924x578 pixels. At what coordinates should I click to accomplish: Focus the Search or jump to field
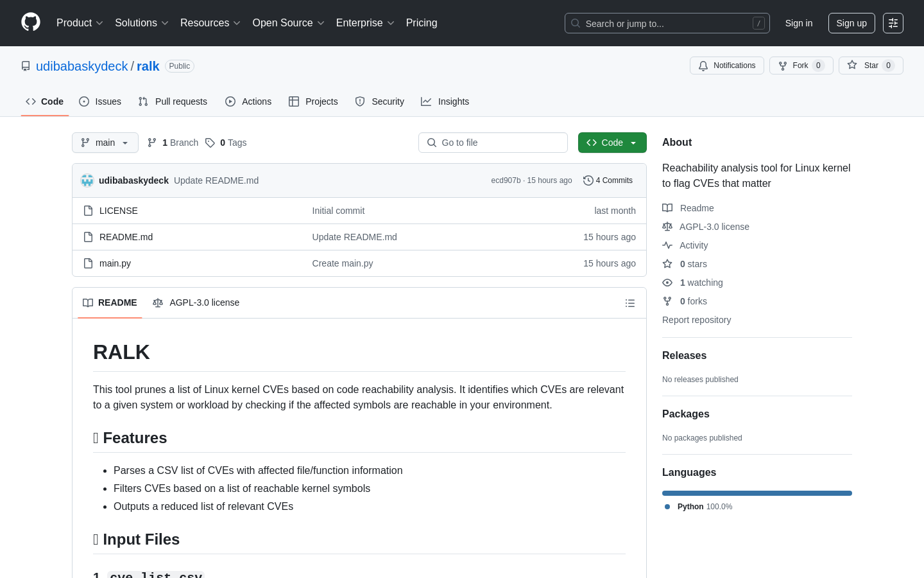pos(667,23)
